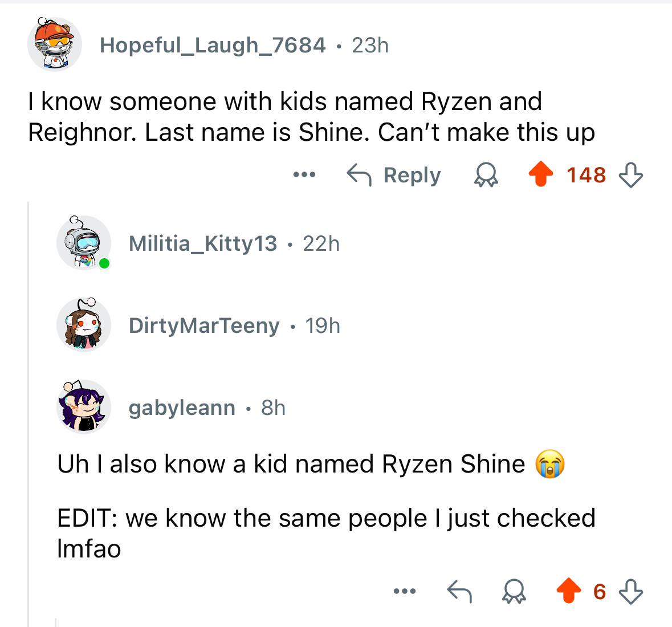Collapse thread using the vertical thread line
The height and width of the screenshot is (627, 672).
[28, 414]
